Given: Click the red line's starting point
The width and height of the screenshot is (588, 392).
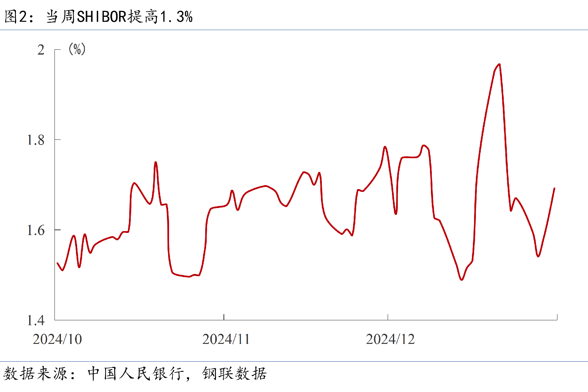Looking at the screenshot, I should point(58,263).
